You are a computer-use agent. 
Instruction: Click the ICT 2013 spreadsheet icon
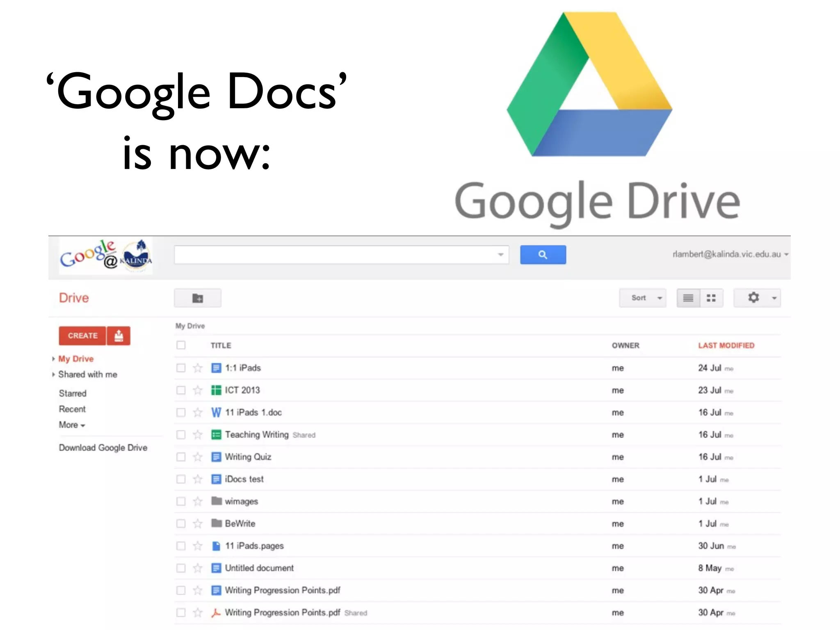point(216,390)
